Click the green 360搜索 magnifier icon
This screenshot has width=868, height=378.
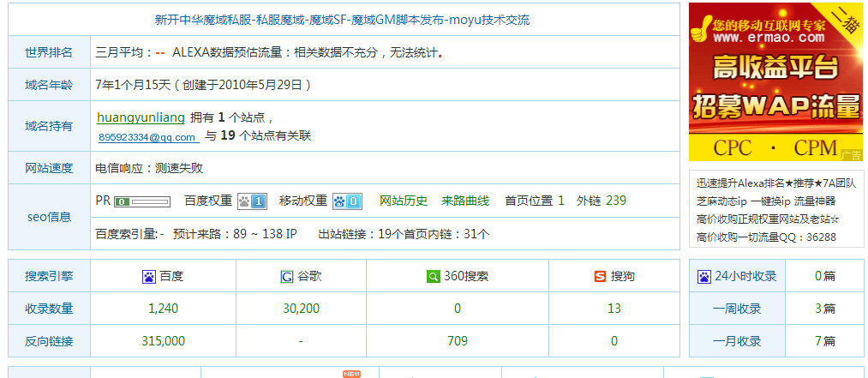point(433,276)
